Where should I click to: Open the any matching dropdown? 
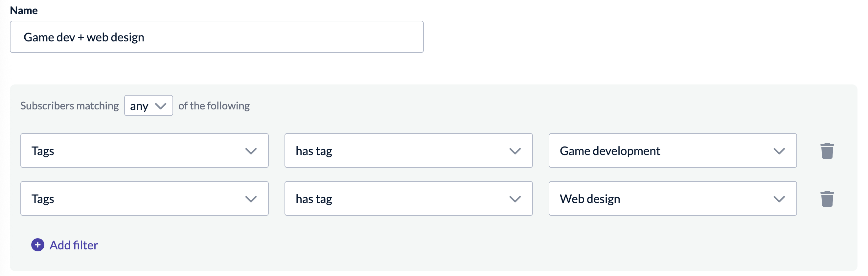(148, 106)
